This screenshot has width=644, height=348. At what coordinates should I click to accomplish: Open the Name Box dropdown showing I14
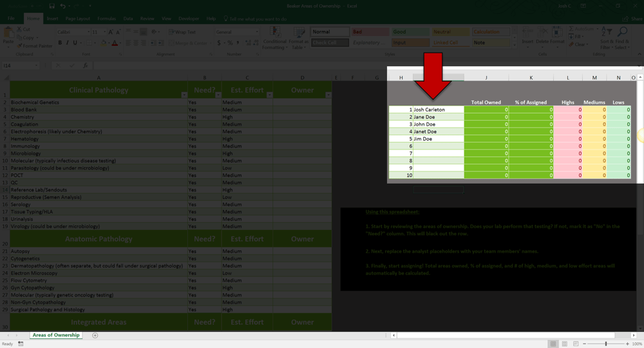tap(36, 65)
